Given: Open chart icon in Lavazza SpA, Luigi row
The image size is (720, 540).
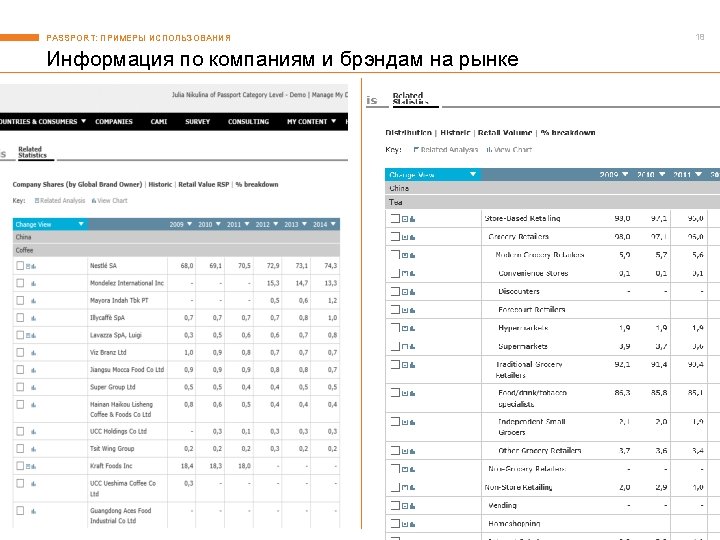Looking at the screenshot, I should click(x=34, y=336).
